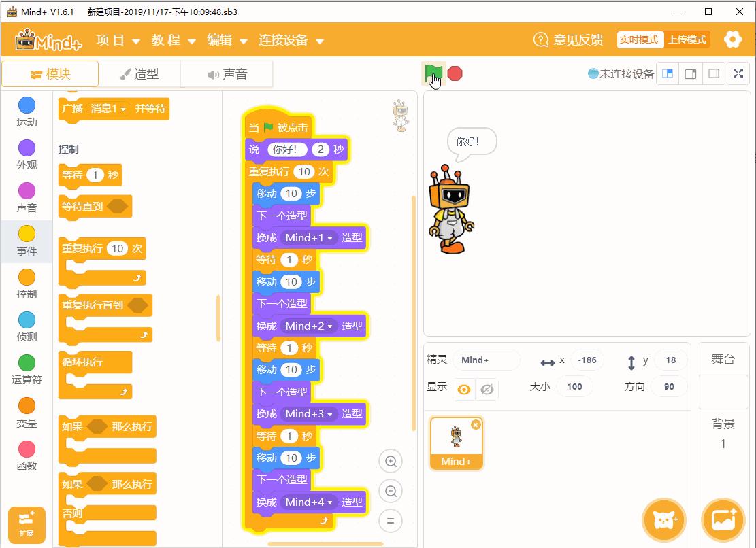This screenshot has height=548, width=756.
Task: Click the block palette vertical scrollbar
Action: tap(218, 318)
